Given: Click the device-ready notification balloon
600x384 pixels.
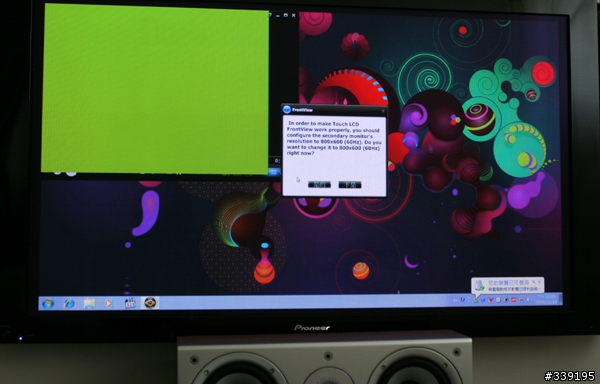Looking at the screenshot, I should click(507, 285).
